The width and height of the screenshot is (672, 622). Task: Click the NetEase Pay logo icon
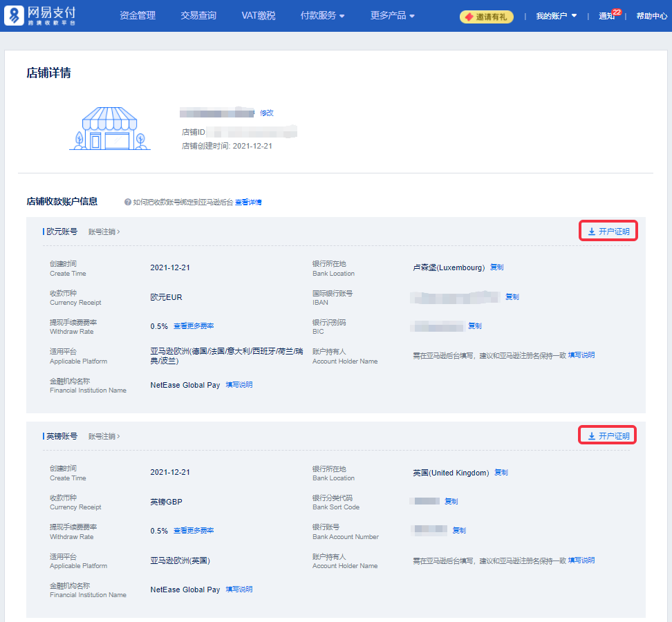click(x=15, y=15)
